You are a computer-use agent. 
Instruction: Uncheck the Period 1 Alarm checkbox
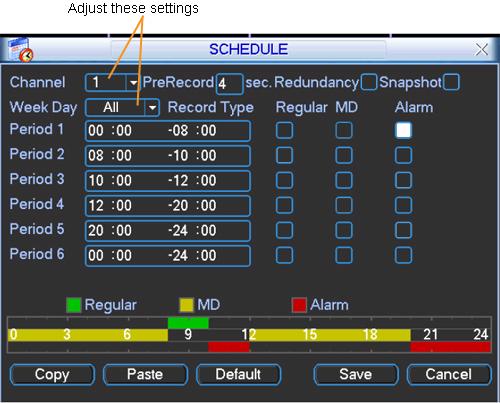tap(403, 130)
